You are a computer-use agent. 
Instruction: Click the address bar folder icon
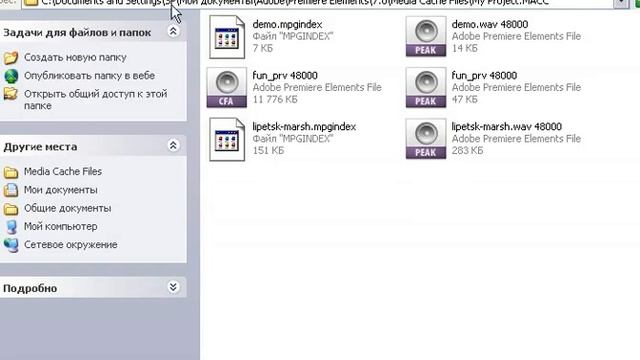[31, 2]
